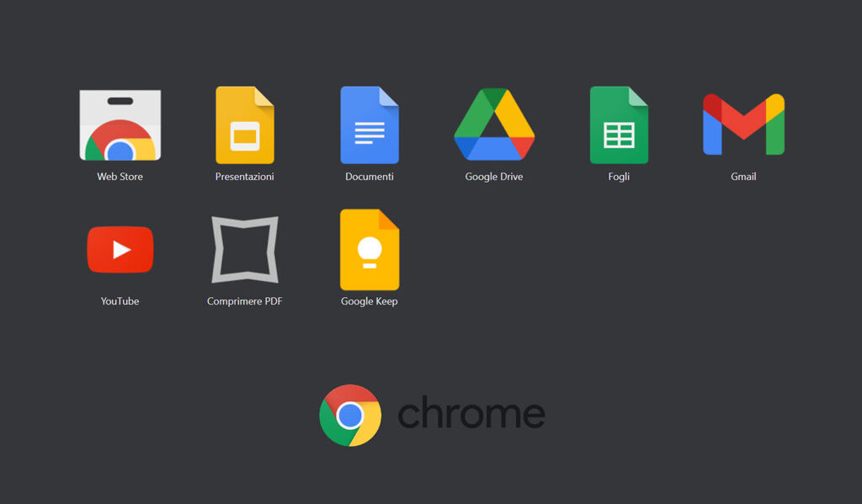
Task: Click the "Google Drive" label
Action: coord(494,177)
